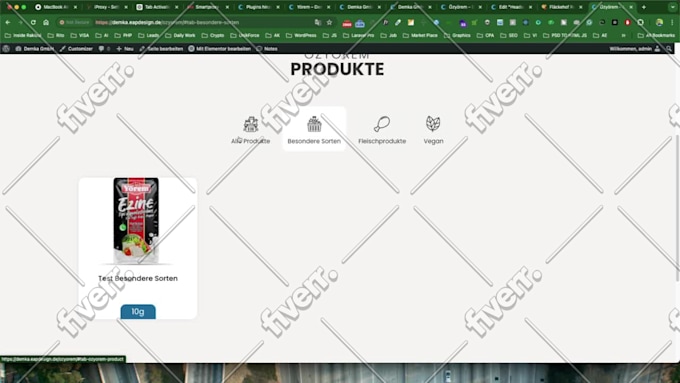Image resolution: width=680 pixels, height=383 pixels.
Task: Open the Daily Work bookmarks folder
Action: click(x=180, y=35)
